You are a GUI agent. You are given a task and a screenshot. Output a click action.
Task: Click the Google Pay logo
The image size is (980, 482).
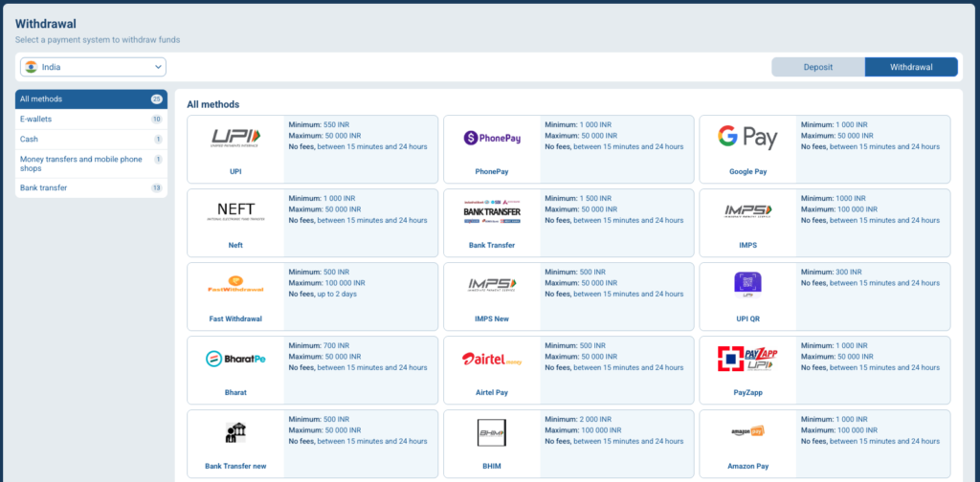click(747, 138)
